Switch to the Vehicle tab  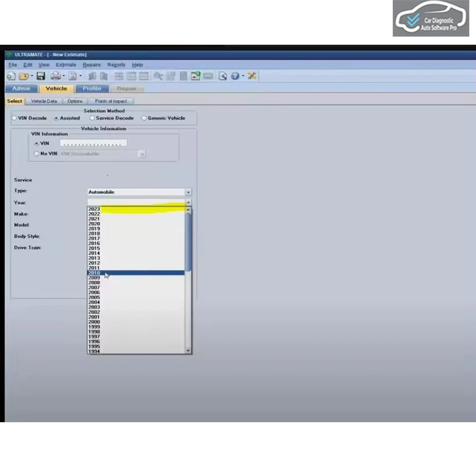coord(57,89)
